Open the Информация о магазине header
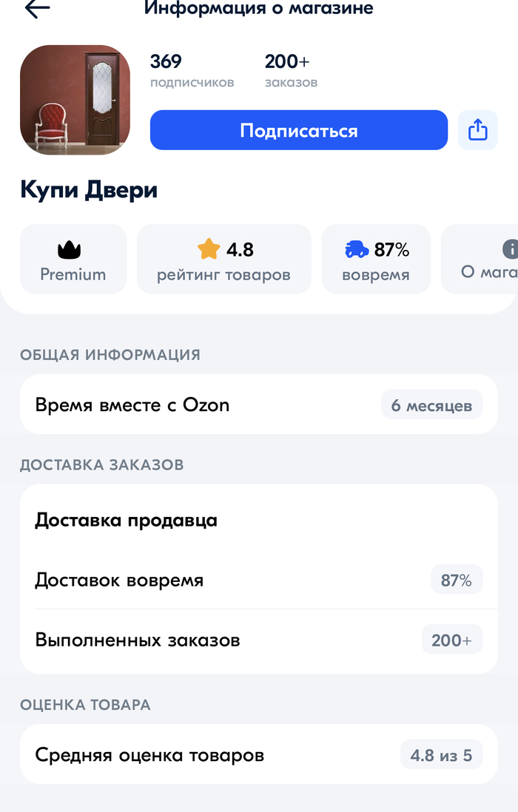The height and width of the screenshot is (812, 518). pos(259,10)
